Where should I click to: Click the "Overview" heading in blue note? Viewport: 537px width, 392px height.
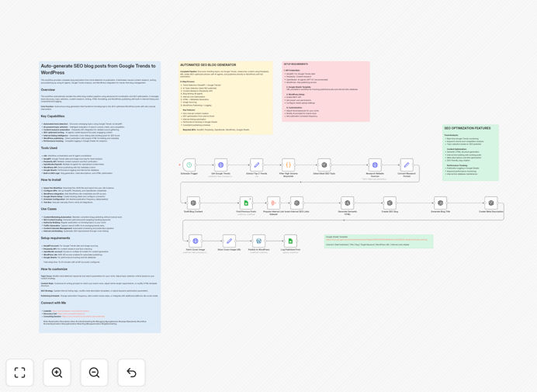click(x=48, y=90)
